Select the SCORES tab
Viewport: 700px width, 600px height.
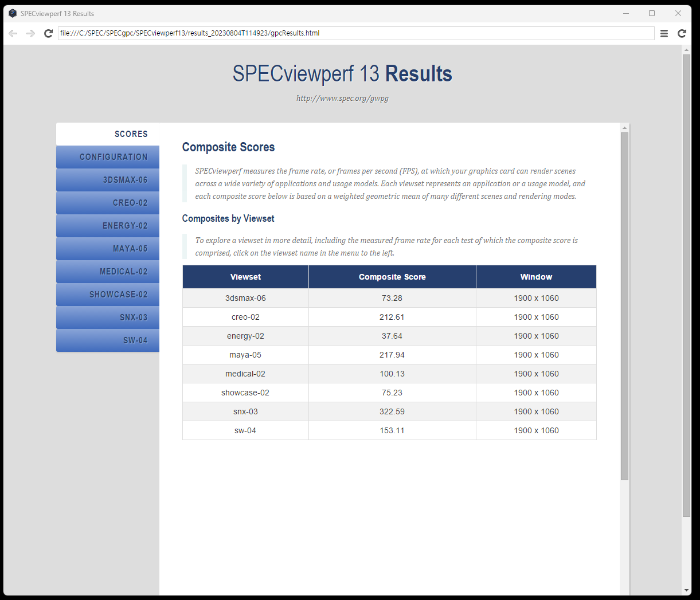point(108,134)
